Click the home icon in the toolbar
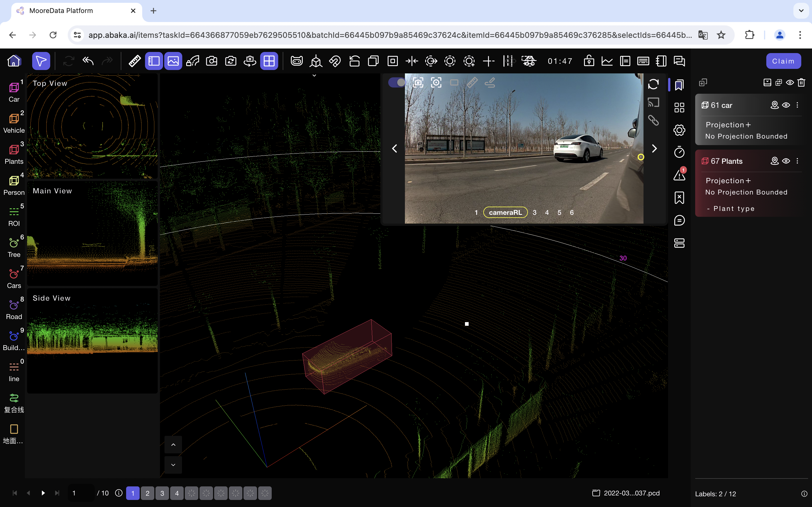Screen dimensions: 812x507 [14, 61]
